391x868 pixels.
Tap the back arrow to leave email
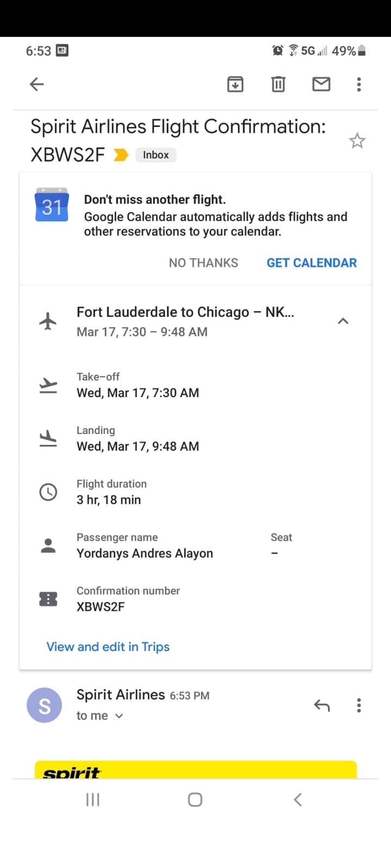coord(36,84)
